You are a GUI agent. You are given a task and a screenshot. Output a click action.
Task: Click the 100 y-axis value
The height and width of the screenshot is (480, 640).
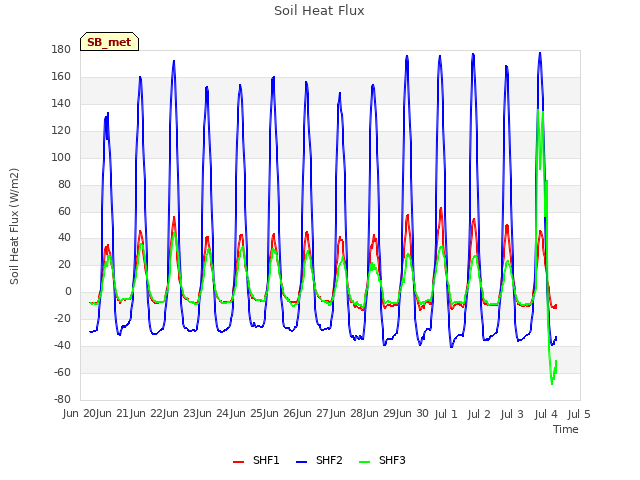coord(61,157)
